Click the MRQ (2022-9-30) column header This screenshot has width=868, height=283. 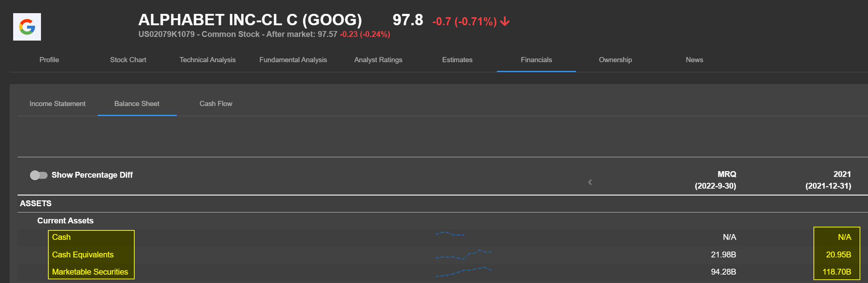(715, 180)
